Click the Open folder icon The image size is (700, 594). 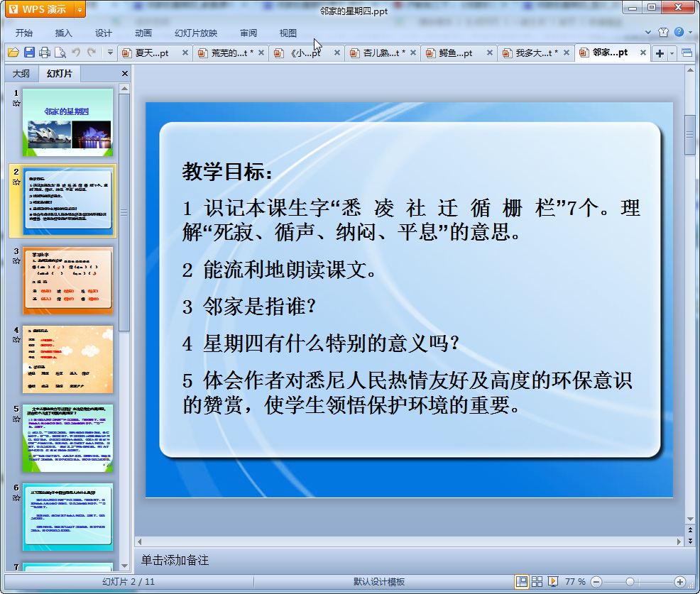tap(13, 53)
